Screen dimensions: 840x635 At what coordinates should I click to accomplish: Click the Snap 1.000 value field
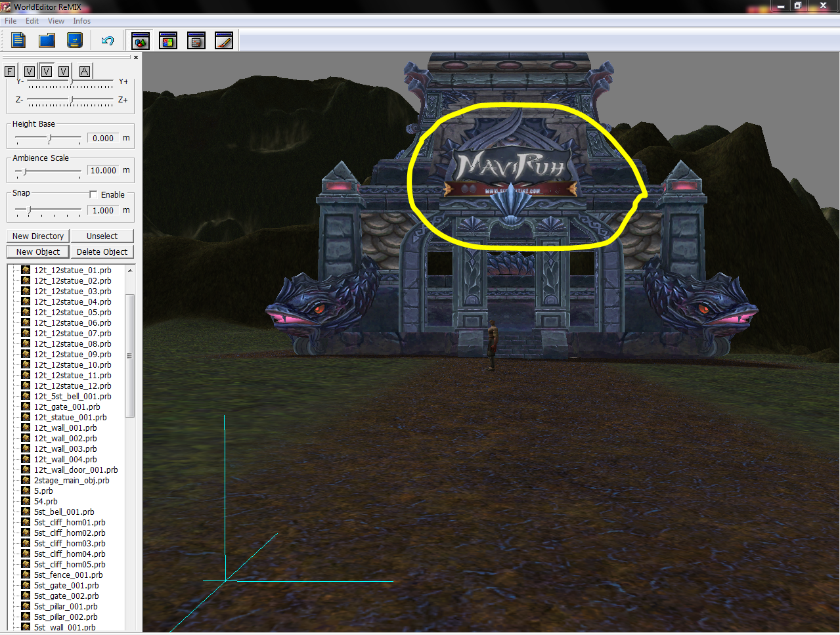click(x=103, y=210)
